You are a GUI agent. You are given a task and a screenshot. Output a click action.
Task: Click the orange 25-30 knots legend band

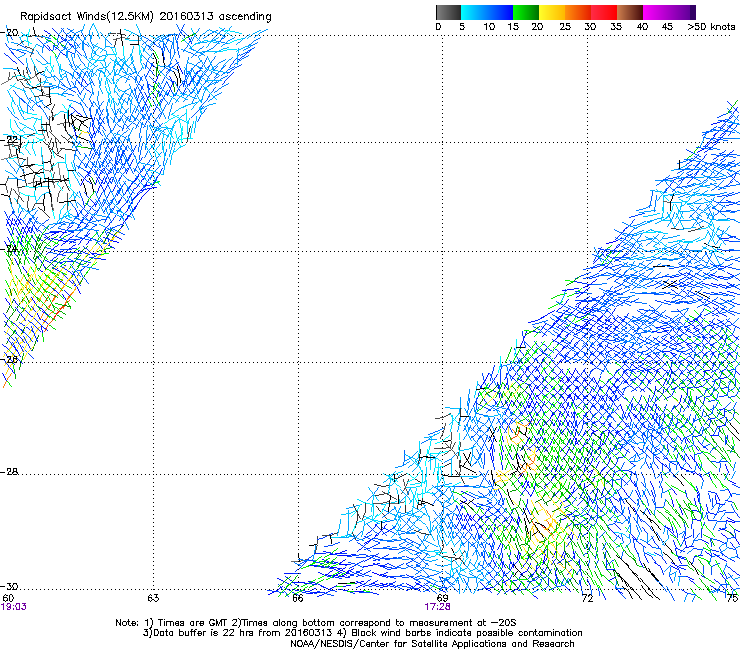(578, 12)
